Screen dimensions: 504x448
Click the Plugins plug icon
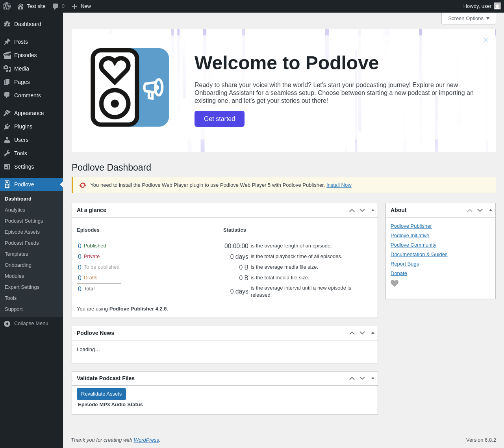[x=7, y=126]
